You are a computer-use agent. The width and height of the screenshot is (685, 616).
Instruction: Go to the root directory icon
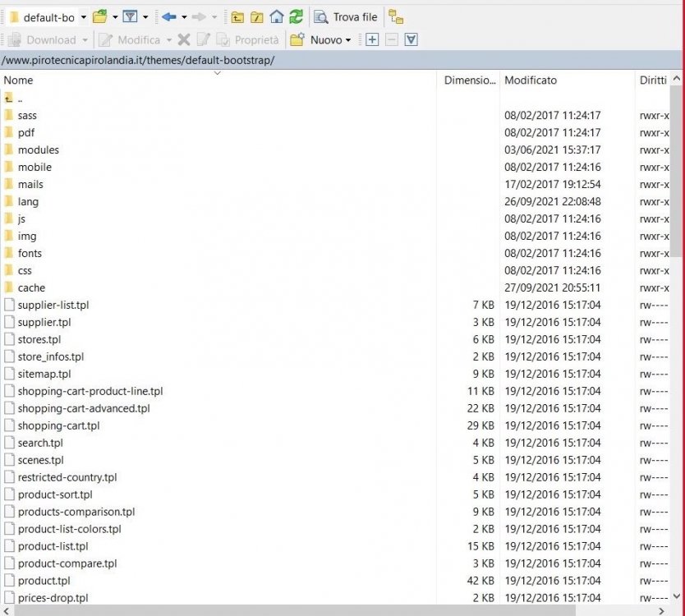[x=257, y=16]
